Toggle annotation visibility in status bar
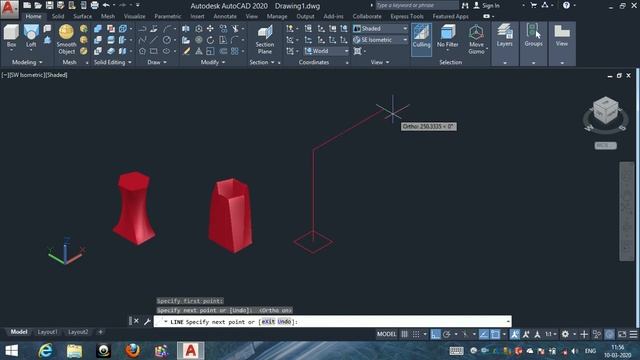Image resolution: width=640 pixels, height=360 pixels. point(515,334)
